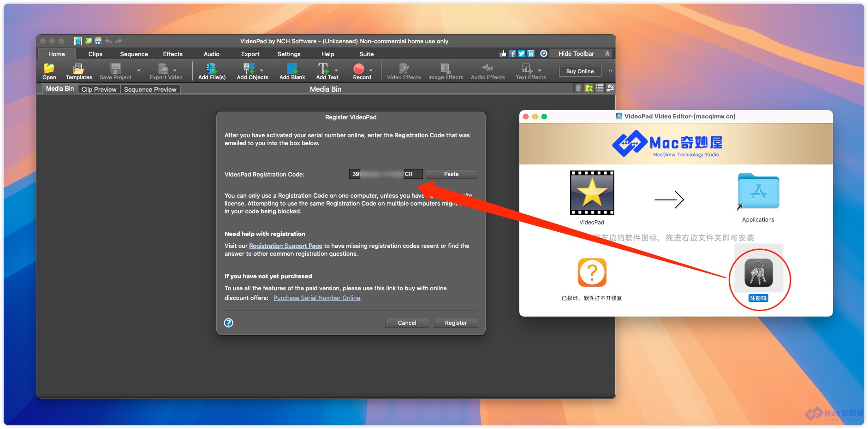The width and height of the screenshot is (868, 429).
Task: Click the VideoPad Registration Code field
Action: click(x=386, y=174)
